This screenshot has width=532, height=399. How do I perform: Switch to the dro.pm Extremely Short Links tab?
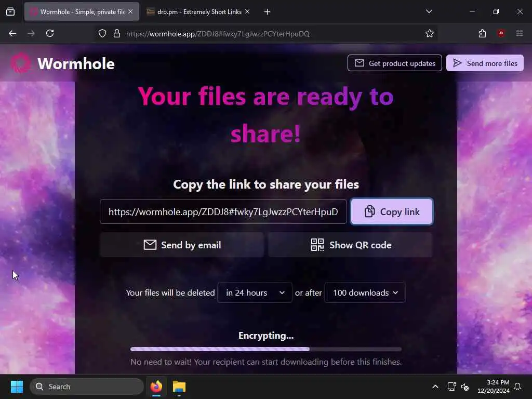(199, 12)
